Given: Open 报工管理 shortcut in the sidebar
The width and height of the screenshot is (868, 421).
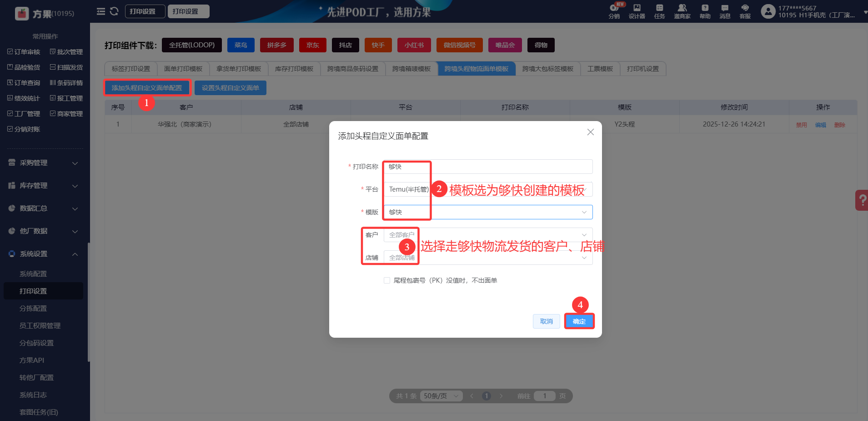Looking at the screenshot, I should pyautogui.click(x=66, y=98).
